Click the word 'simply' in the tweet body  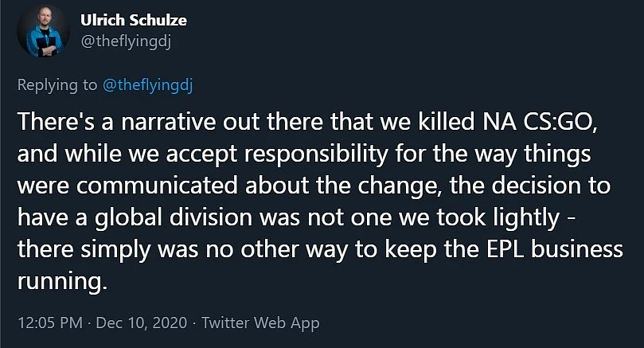(x=115, y=251)
